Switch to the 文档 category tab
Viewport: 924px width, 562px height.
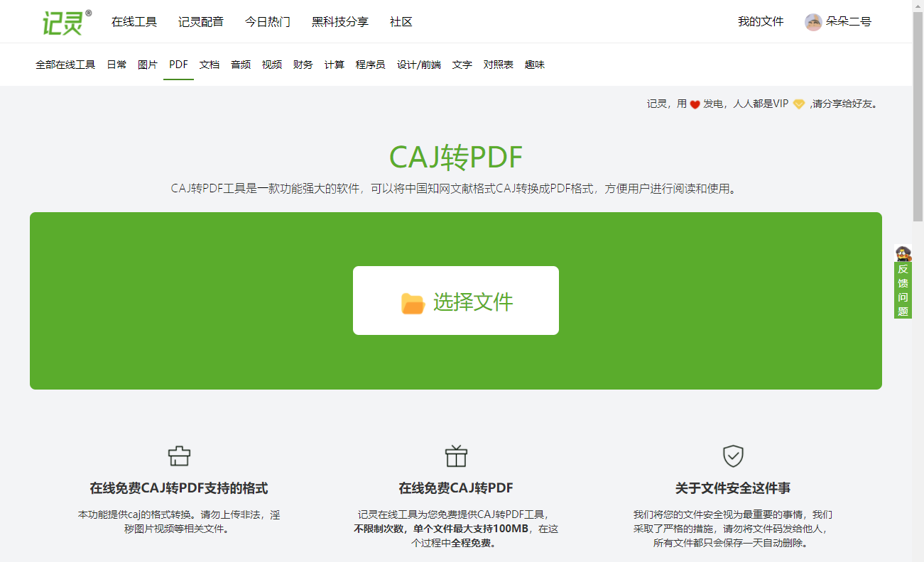pyautogui.click(x=210, y=64)
